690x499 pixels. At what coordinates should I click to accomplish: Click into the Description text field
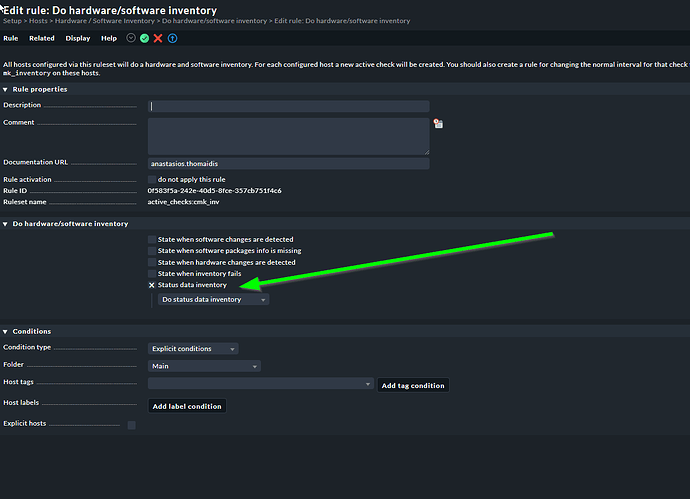[x=288, y=106]
